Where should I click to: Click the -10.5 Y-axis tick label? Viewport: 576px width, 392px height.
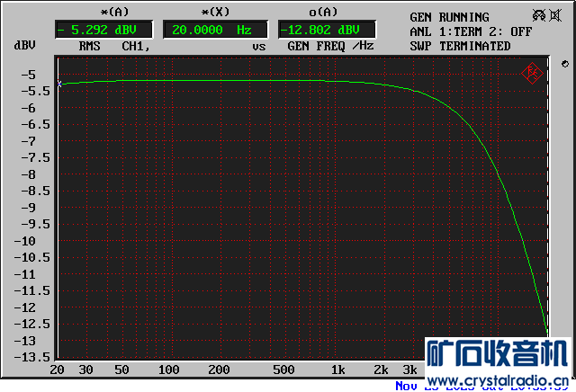(32, 258)
